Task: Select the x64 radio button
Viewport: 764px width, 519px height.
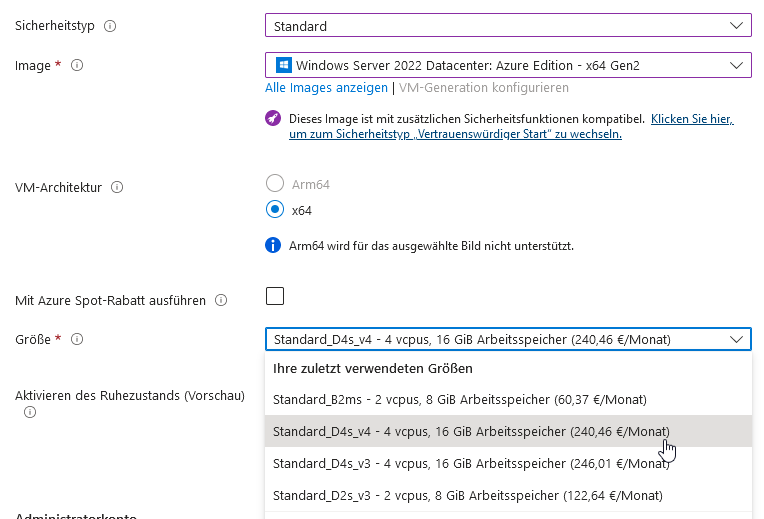Action: click(275, 209)
